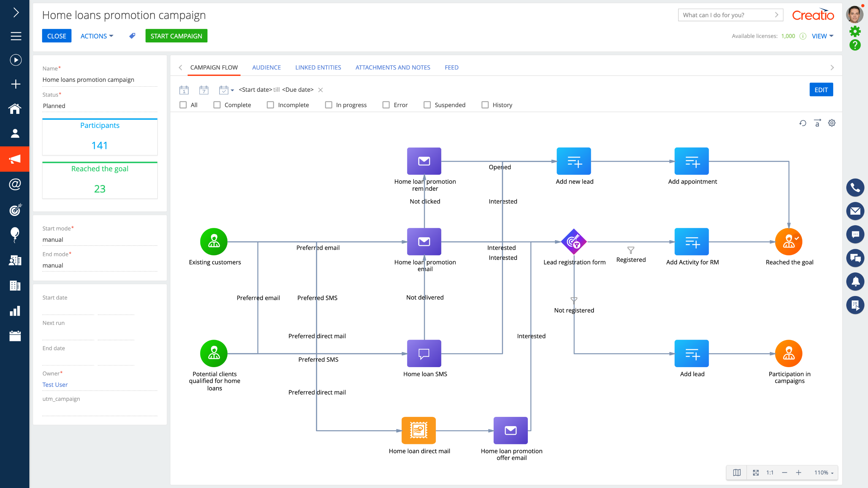This screenshot has height=488, width=868.
Task: Expand the VIEW dropdown near available licenses
Action: (x=822, y=36)
